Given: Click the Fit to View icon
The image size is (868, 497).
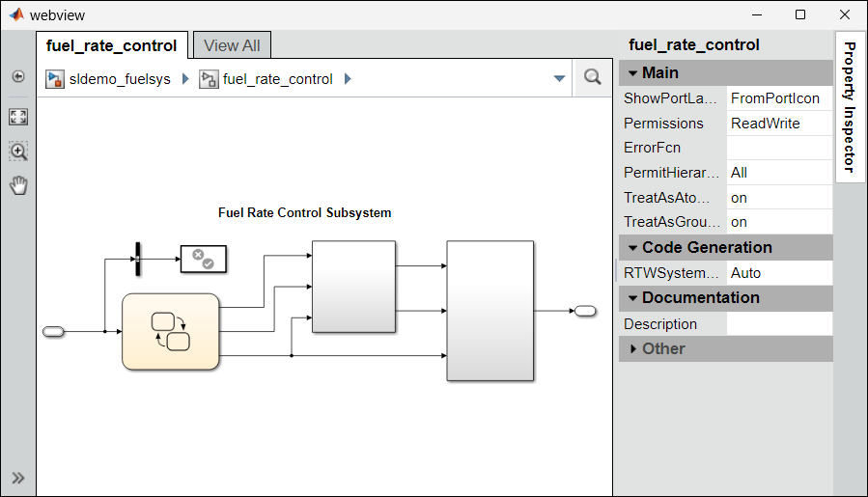Looking at the screenshot, I should 17,117.
